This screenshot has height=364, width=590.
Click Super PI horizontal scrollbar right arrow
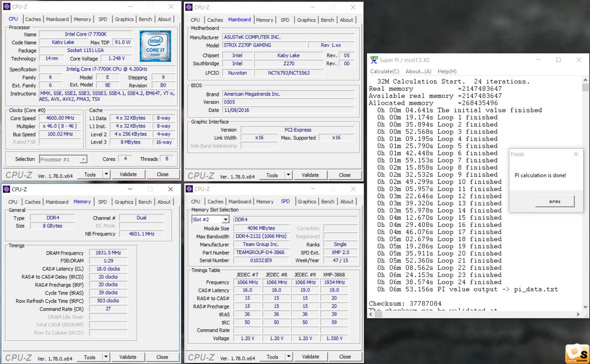[578, 315]
